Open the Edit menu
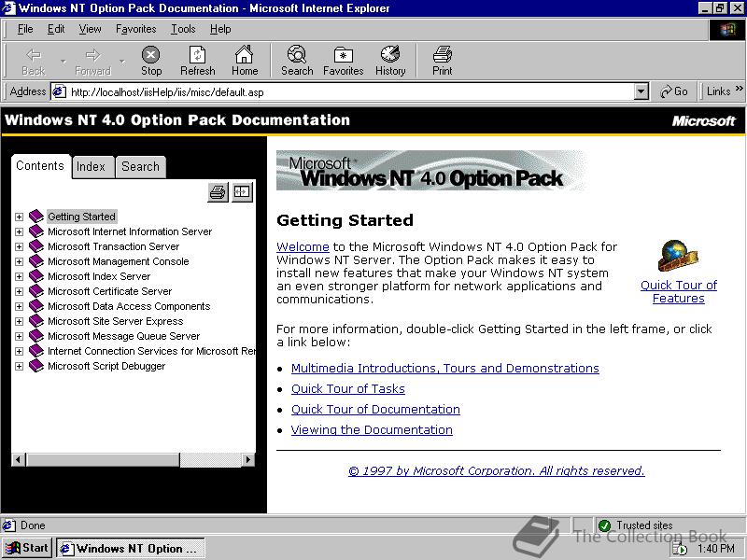Screen dimensions: 747x560 click(56, 29)
